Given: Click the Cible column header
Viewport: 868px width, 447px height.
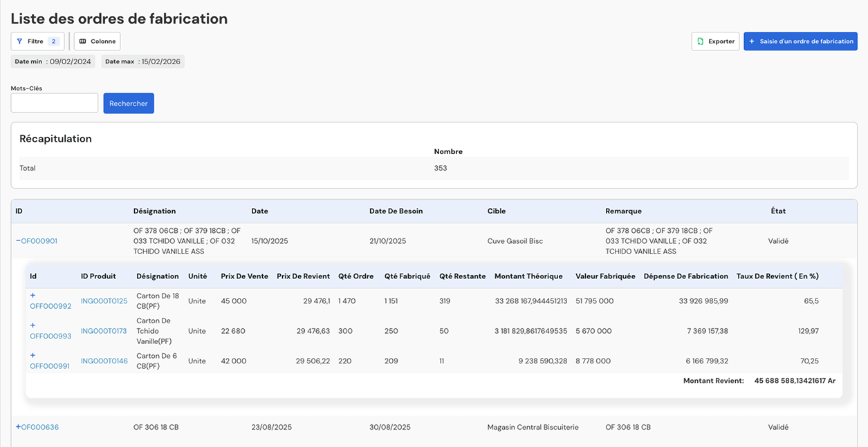Looking at the screenshot, I should tap(497, 211).
